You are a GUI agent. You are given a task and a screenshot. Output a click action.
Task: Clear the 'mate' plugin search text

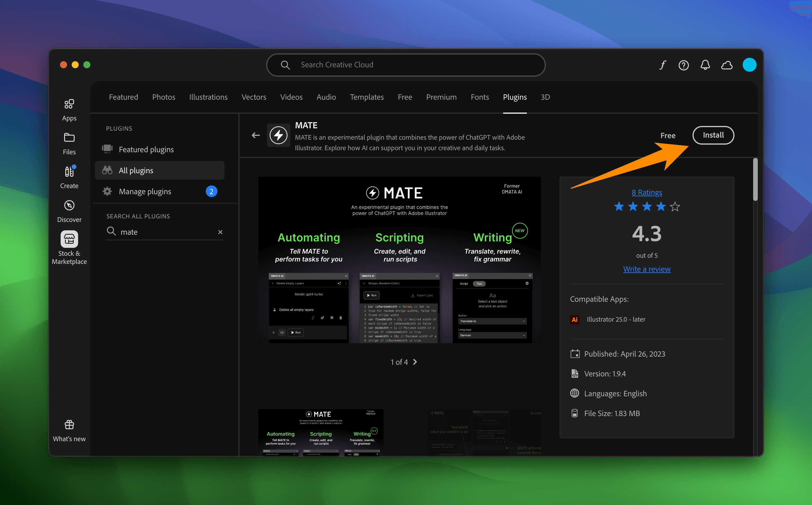(220, 232)
